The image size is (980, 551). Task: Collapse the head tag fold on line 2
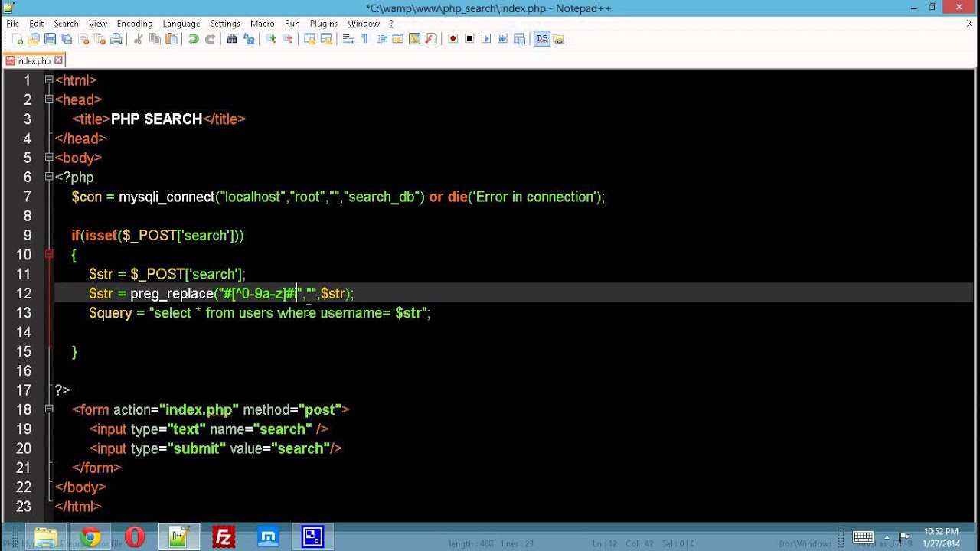[49, 99]
